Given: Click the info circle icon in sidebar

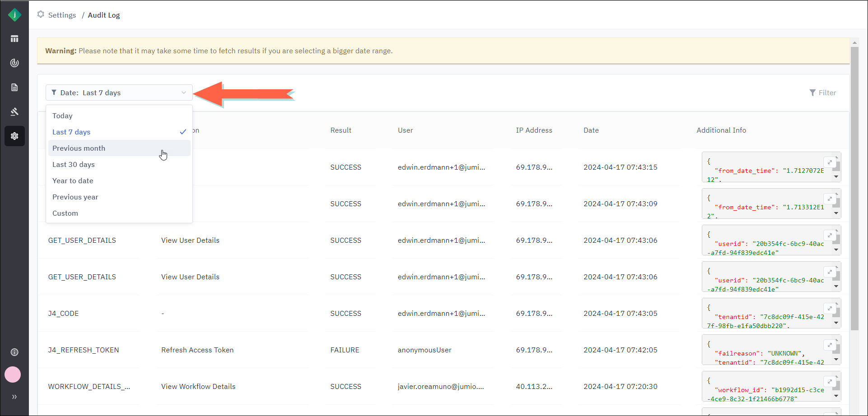Looking at the screenshot, I should coord(14,352).
